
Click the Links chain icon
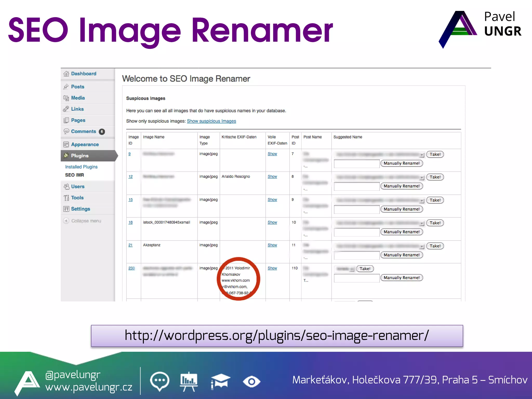pos(66,109)
